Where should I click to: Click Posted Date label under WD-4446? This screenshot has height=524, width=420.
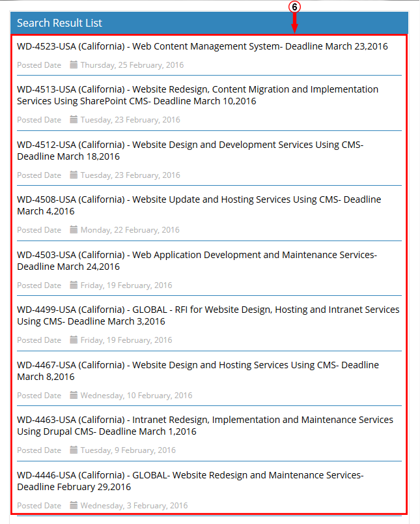click(39, 506)
